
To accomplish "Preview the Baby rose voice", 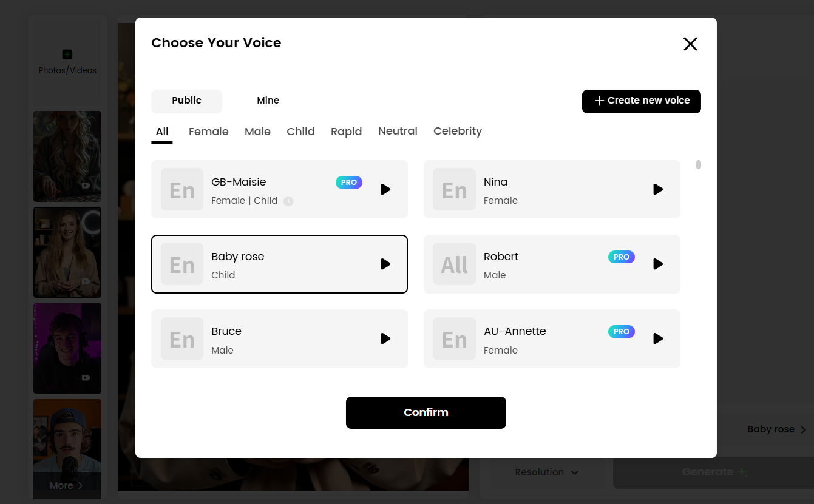I will click(385, 264).
